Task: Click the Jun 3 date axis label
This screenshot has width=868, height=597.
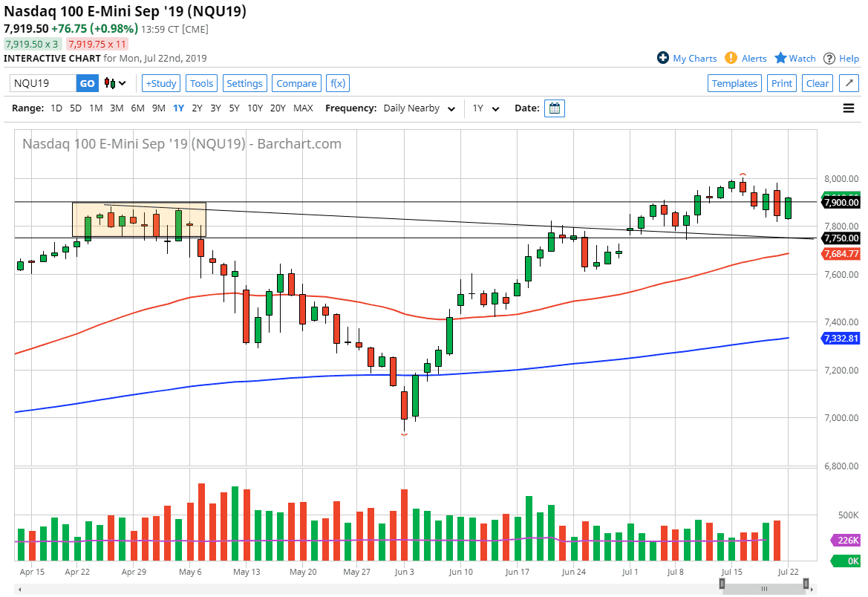Action: 404,572
